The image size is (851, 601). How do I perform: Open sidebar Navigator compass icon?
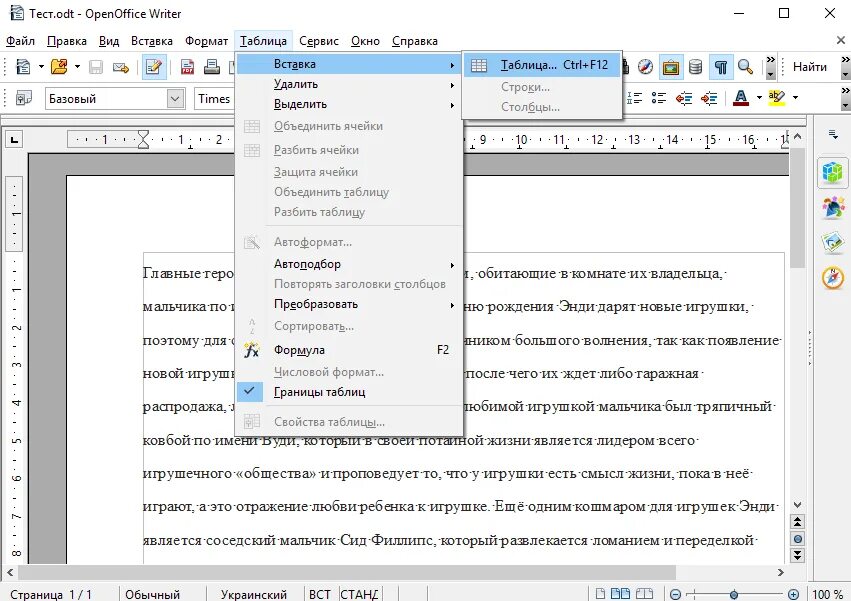[833, 278]
